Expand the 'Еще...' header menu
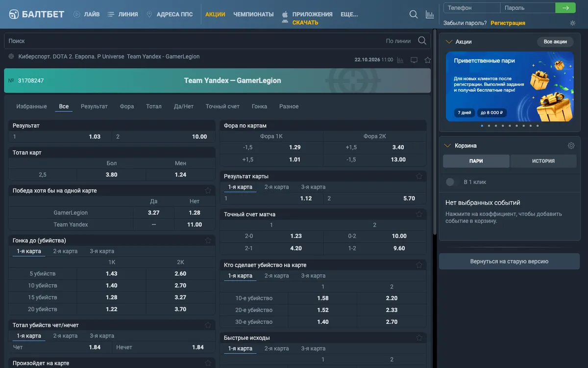Viewport: 588px width, 368px height. tap(349, 14)
